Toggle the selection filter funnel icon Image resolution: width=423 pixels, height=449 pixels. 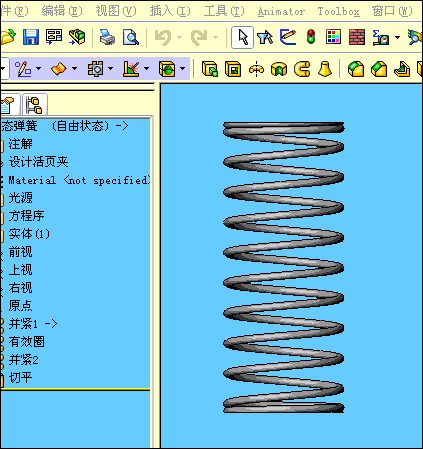265,37
